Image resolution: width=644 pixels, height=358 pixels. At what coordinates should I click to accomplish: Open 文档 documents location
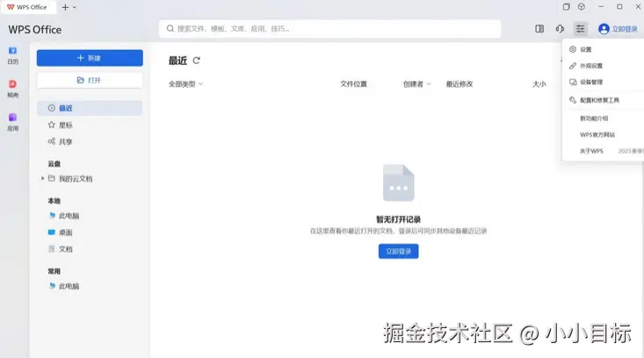pyautogui.click(x=61, y=249)
